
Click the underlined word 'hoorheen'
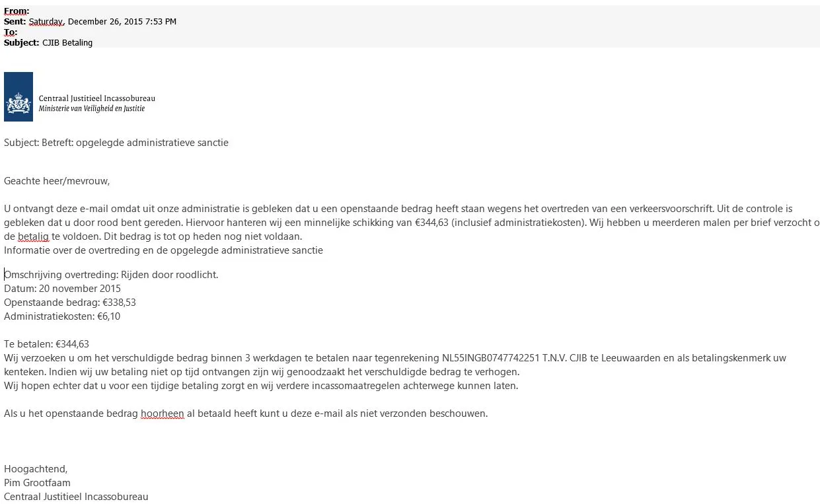point(162,414)
